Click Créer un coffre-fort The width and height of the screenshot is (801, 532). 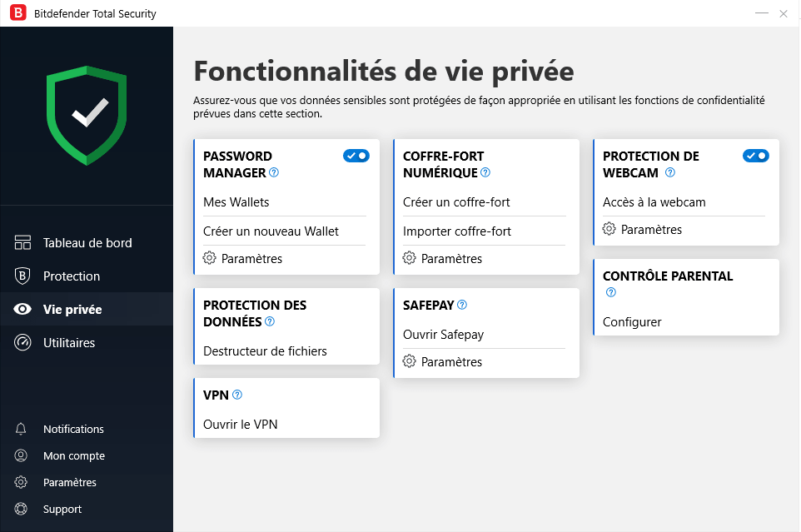pos(456,202)
